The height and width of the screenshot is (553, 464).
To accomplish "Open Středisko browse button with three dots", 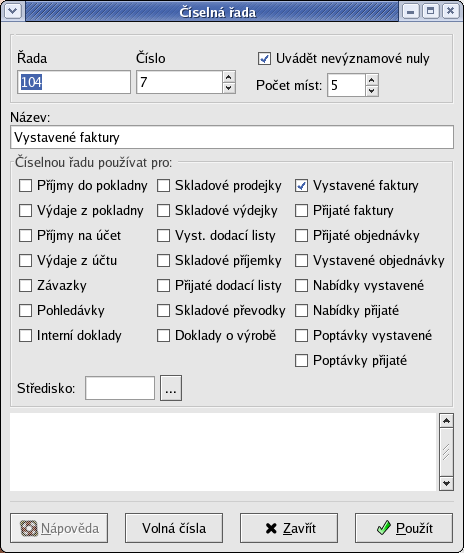I will point(171,388).
